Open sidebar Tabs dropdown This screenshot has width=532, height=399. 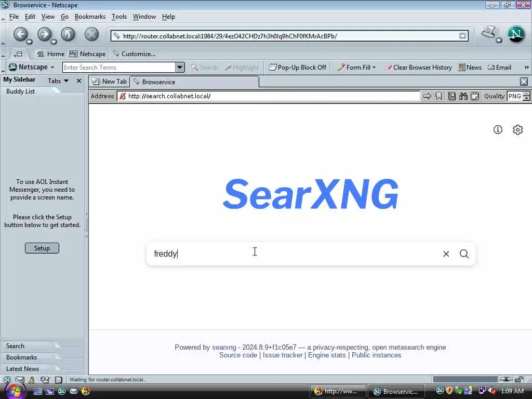[58, 81]
